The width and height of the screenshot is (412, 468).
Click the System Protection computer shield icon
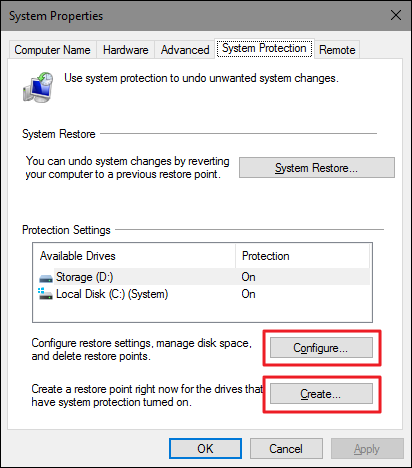click(x=38, y=87)
